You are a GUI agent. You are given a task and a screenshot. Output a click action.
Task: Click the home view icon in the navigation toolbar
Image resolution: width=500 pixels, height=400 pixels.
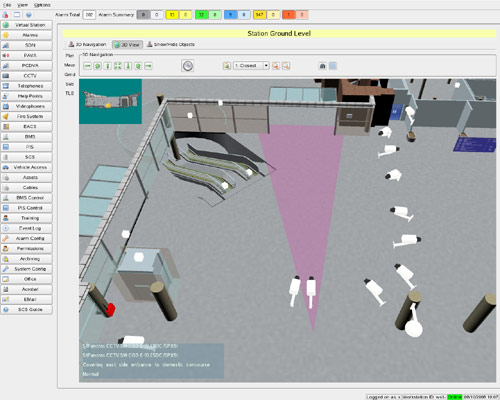coord(322,66)
